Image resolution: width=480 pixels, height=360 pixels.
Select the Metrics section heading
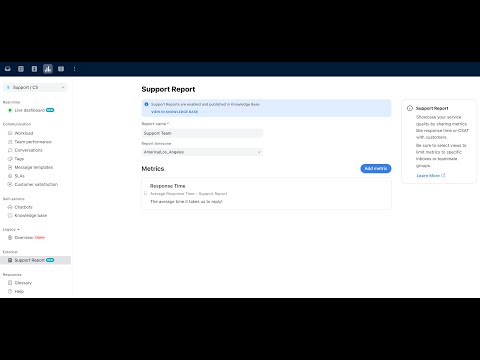point(153,169)
